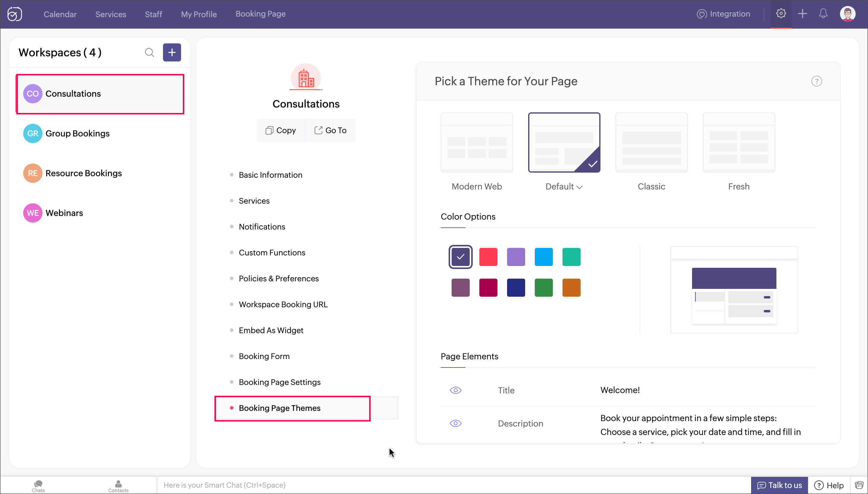Click the Go To button

coord(330,130)
